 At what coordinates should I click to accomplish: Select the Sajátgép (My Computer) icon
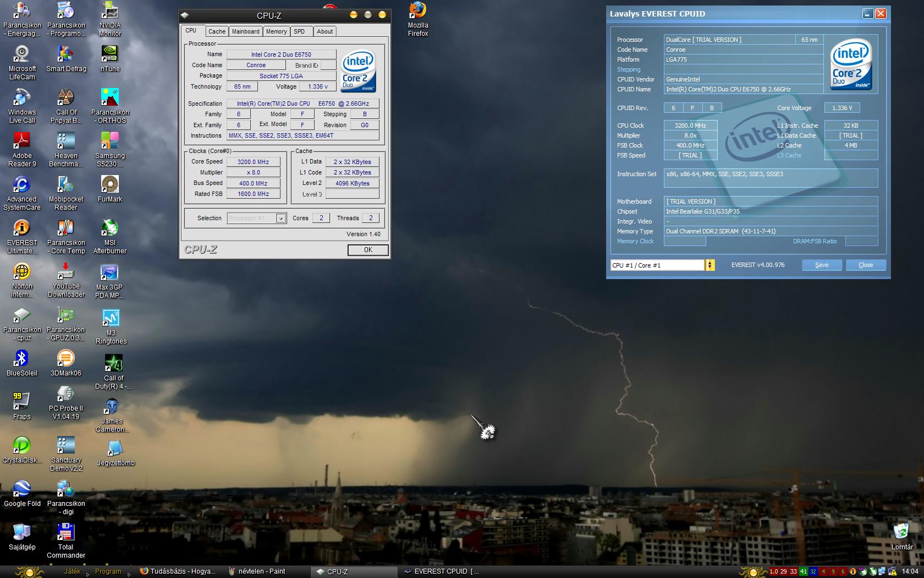coord(22,537)
